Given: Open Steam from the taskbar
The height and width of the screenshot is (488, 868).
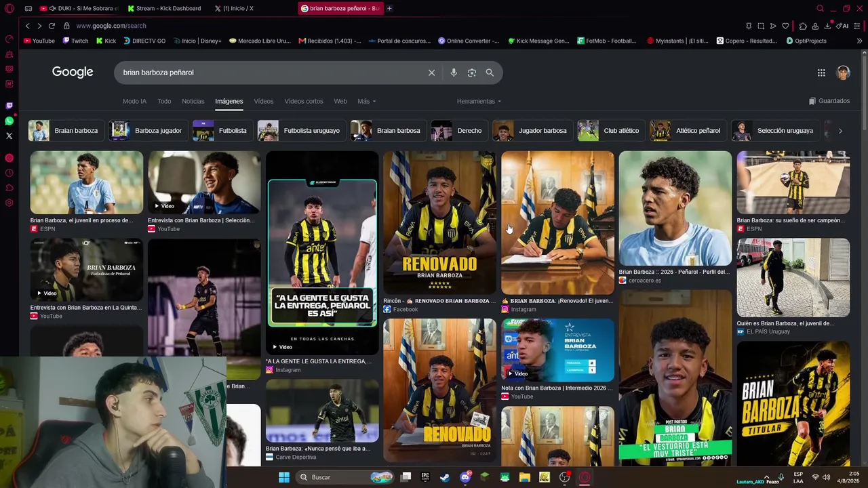Looking at the screenshot, I should click(x=445, y=477).
